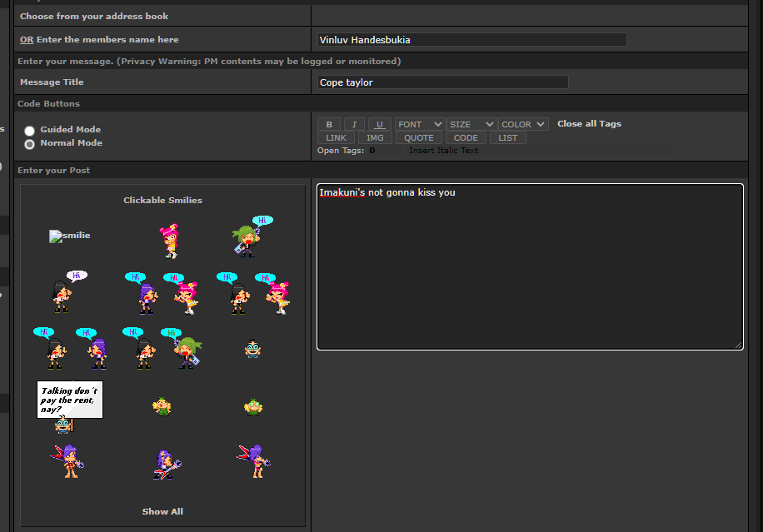The height and width of the screenshot is (532, 763).
Task: Click the 'Clickable Smilies' heading
Action: point(162,200)
